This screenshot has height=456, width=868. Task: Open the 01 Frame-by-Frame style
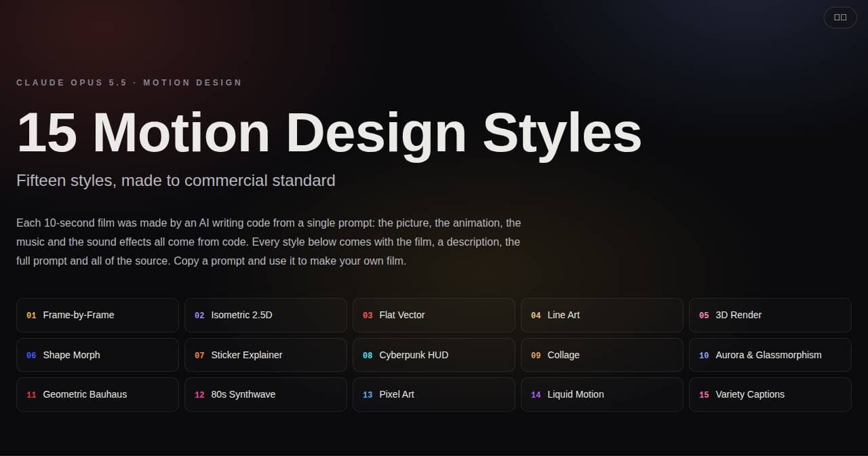click(98, 315)
